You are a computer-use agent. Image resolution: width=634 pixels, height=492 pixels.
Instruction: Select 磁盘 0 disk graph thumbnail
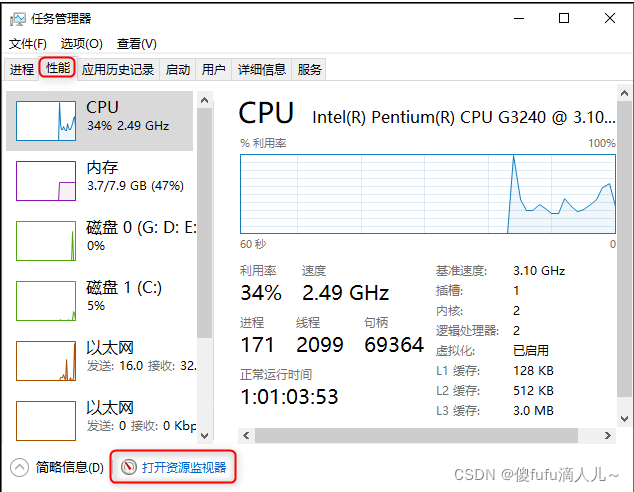(x=46, y=241)
